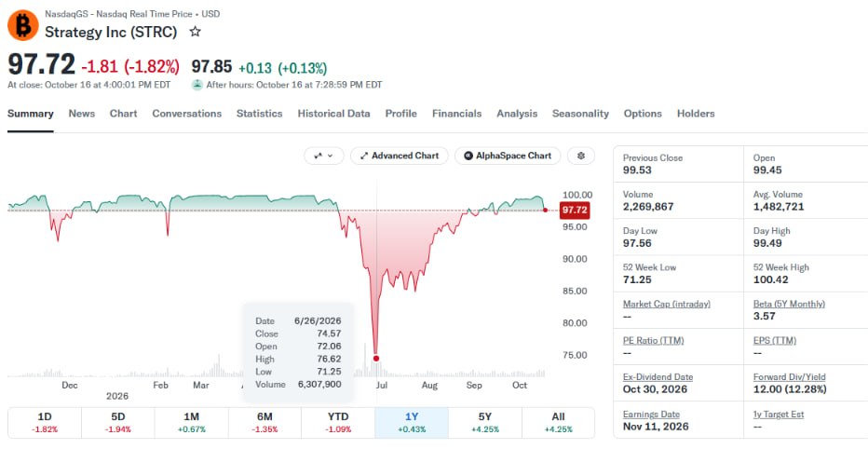Click tooltip date 6/26/2026

[x=318, y=321]
